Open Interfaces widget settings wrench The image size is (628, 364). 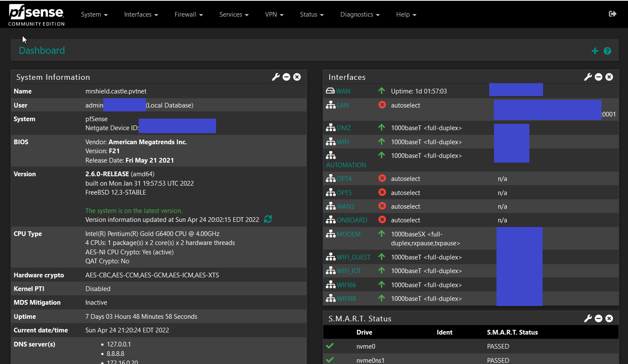pyautogui.click(x=588, y=77)
